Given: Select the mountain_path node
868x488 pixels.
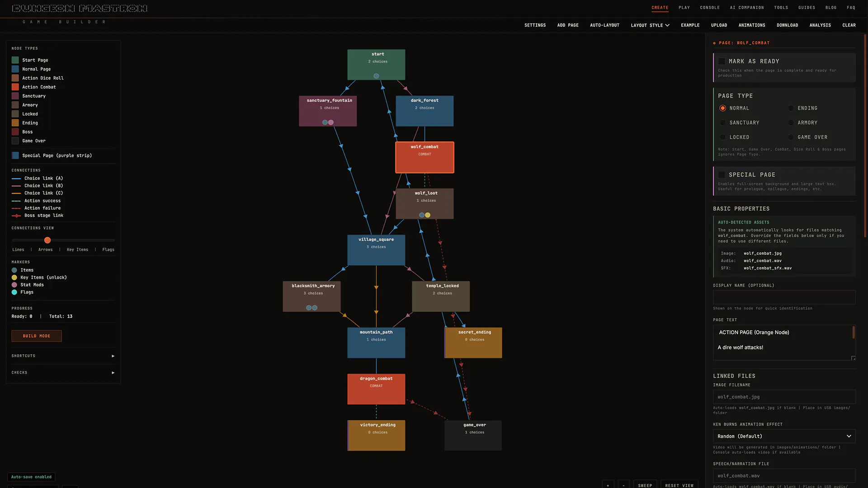Looking at the screenshot, I should (x=376, y=343).
